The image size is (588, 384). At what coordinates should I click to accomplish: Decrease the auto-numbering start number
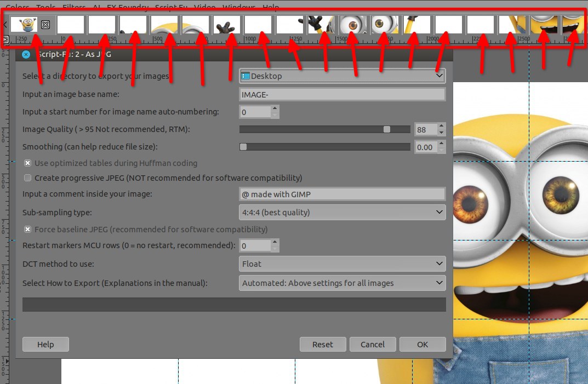pos(275,115)
